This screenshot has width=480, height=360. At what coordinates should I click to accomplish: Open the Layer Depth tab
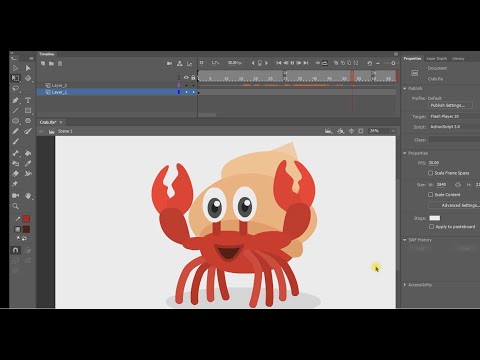click(437, 59)
